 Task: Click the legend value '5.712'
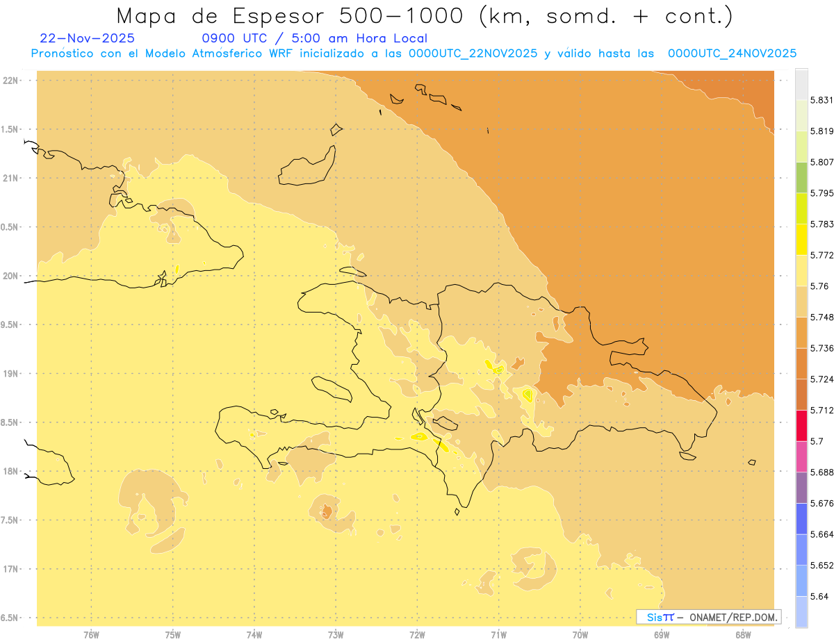821,411
